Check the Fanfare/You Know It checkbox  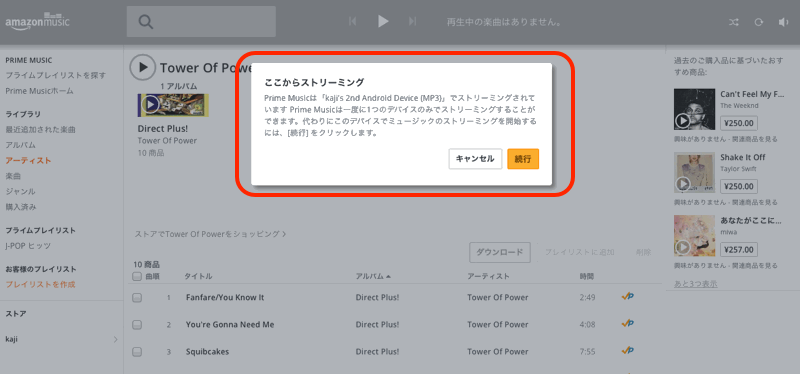tap(137, 297)
